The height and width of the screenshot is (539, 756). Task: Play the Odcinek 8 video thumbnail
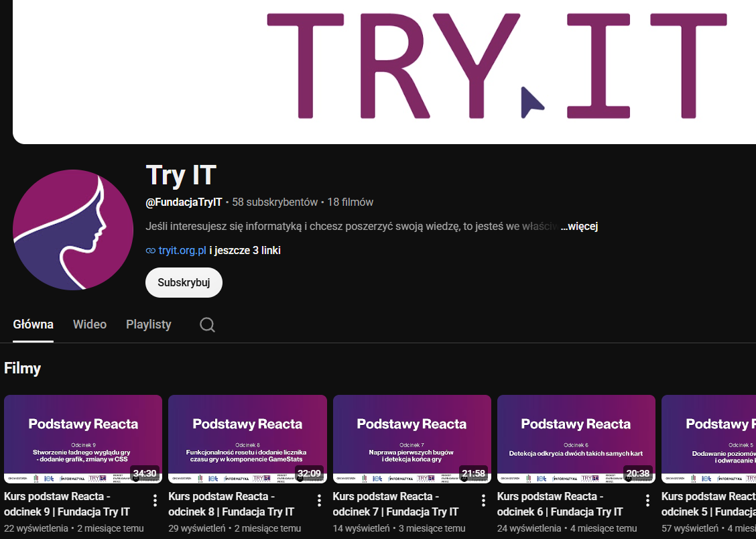247,438
